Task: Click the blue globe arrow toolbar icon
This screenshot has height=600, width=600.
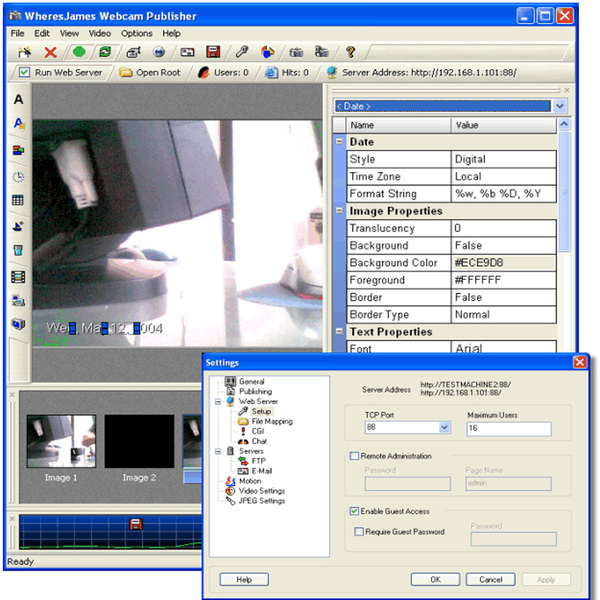Action: click(158, 52)
